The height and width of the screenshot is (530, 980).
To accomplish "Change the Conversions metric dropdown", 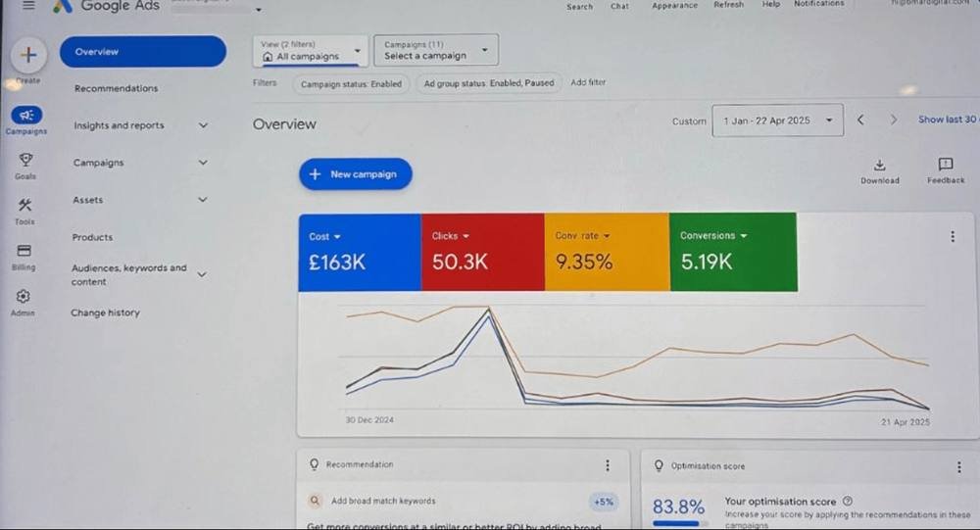I will click(x=713, y=236).
